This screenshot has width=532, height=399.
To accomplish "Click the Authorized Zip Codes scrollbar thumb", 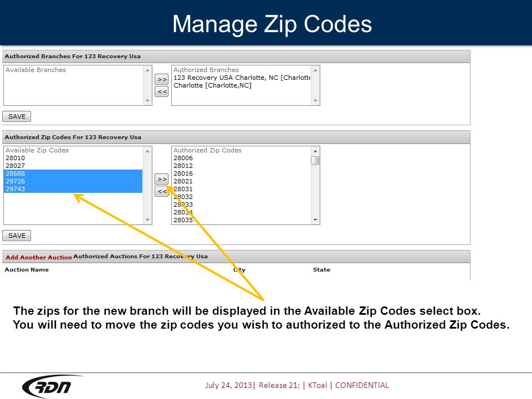I will click(315, 160).
